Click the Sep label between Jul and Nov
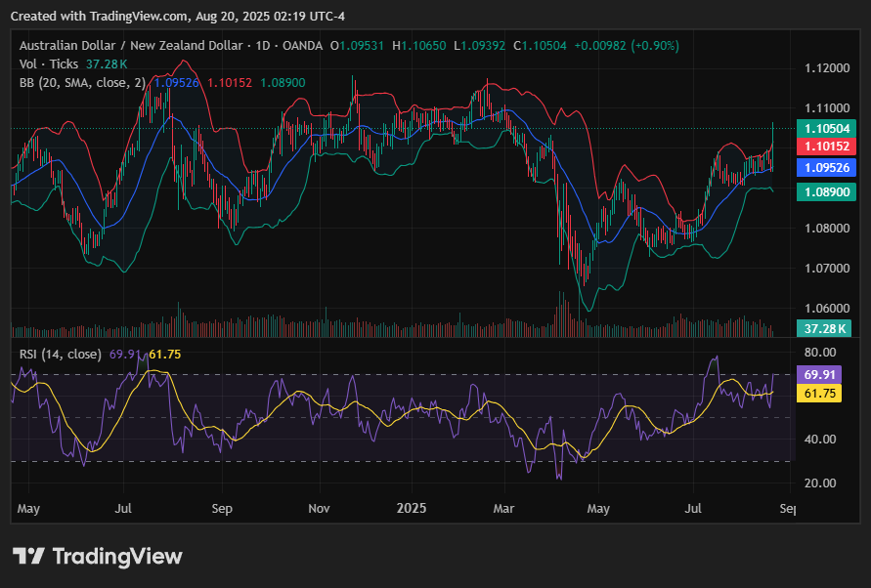 (x=222, y=509)
